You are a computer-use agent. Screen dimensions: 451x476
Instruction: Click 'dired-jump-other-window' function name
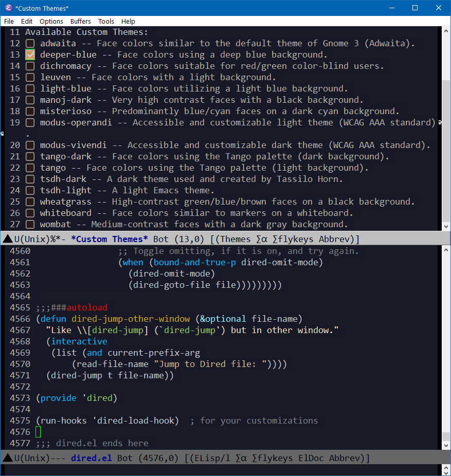[131, 319]
